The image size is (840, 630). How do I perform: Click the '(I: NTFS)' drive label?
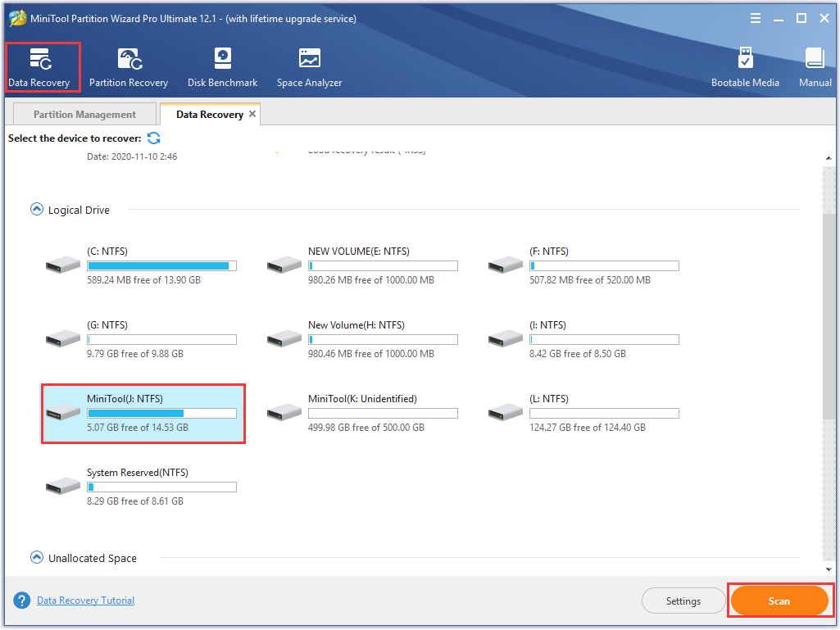click(x=547, y=324)
